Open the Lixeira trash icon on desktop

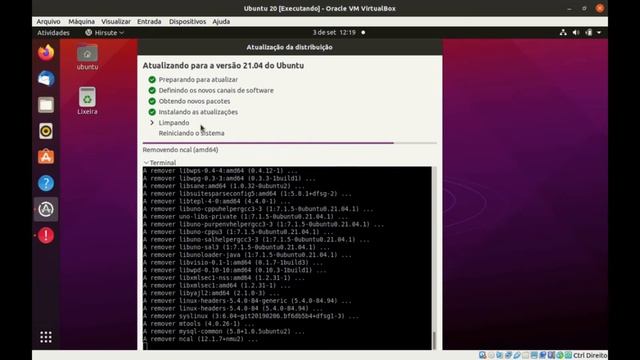(x=87, y=101)
